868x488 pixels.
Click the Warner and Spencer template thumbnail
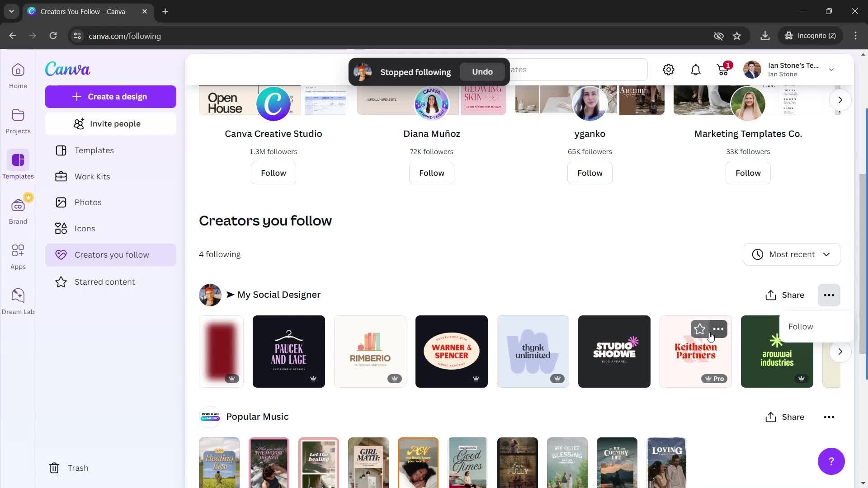[452, 351]
